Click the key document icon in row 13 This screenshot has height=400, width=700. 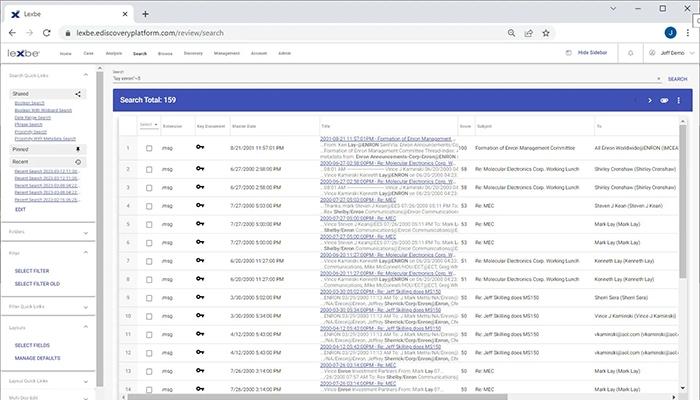point(200,370)
